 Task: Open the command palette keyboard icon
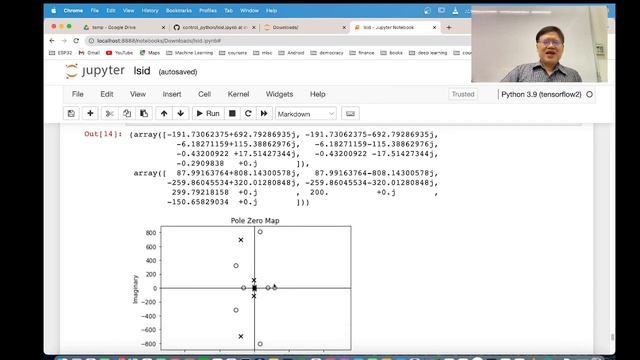[350, 113]
